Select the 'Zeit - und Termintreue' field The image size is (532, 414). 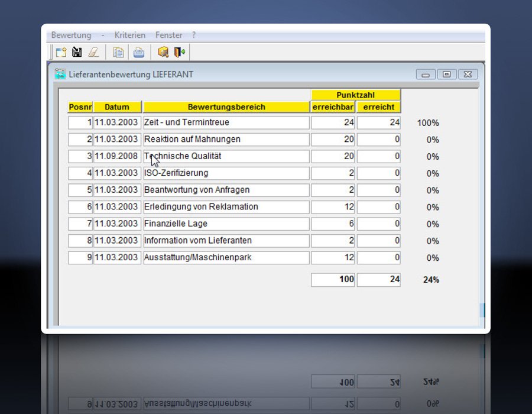(226, 122)
